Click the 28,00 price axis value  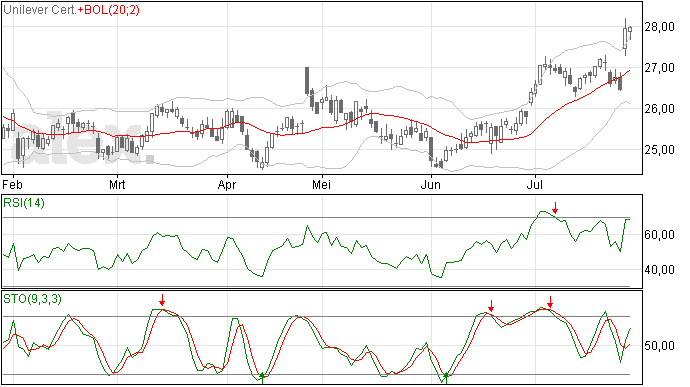tap(659, 27)
